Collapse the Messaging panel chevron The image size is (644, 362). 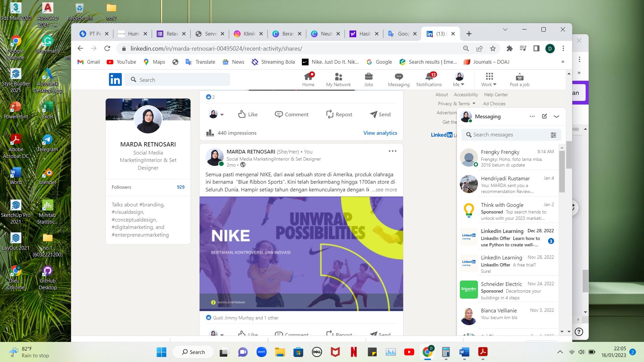pos(556,116)
